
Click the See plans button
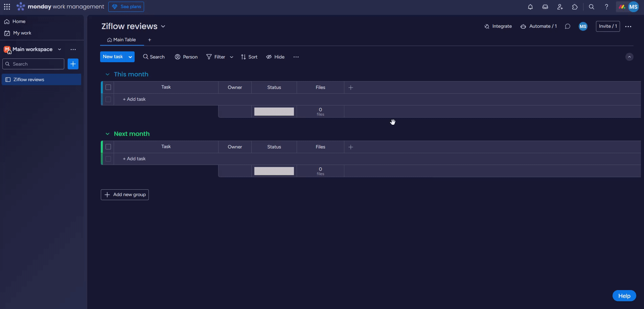tap(126, 7)
